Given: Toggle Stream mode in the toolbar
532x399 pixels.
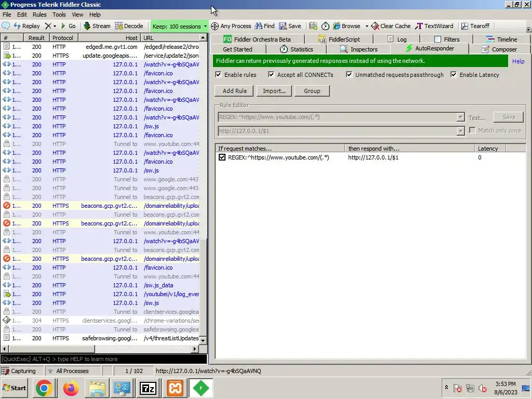Looking at the screenshot, I should 97,26.
